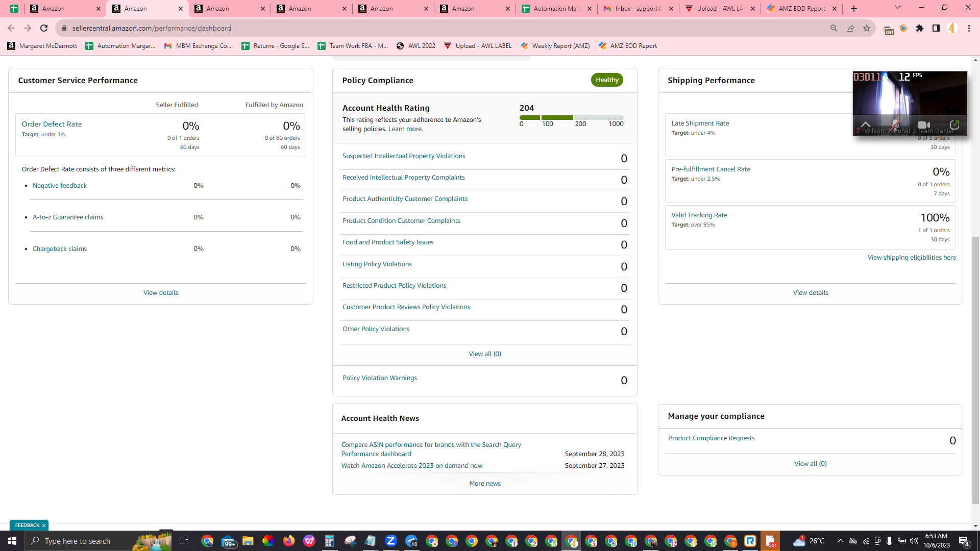Toggle the browser side panel icon
Screen dimensions: 980x551
pos(936,28)
